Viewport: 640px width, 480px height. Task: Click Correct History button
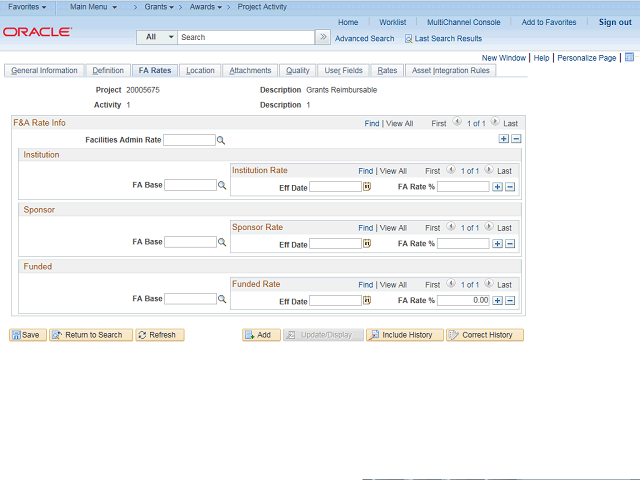(x=485, y=335)
